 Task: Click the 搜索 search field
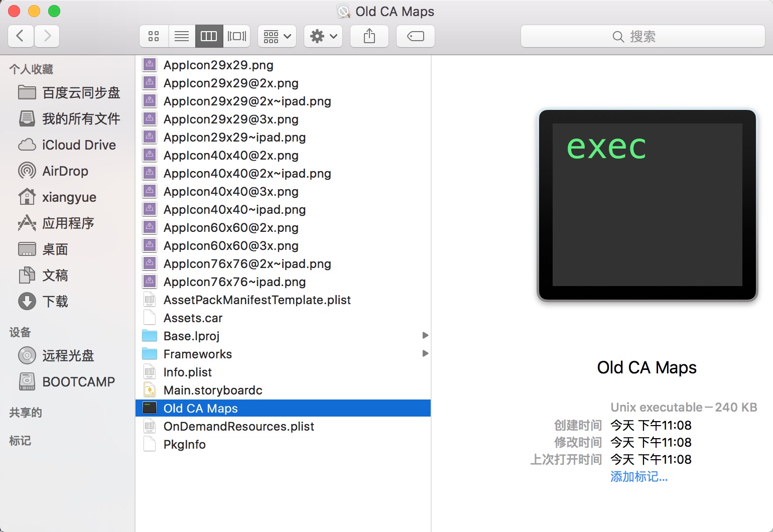click(x=642, y=36)
